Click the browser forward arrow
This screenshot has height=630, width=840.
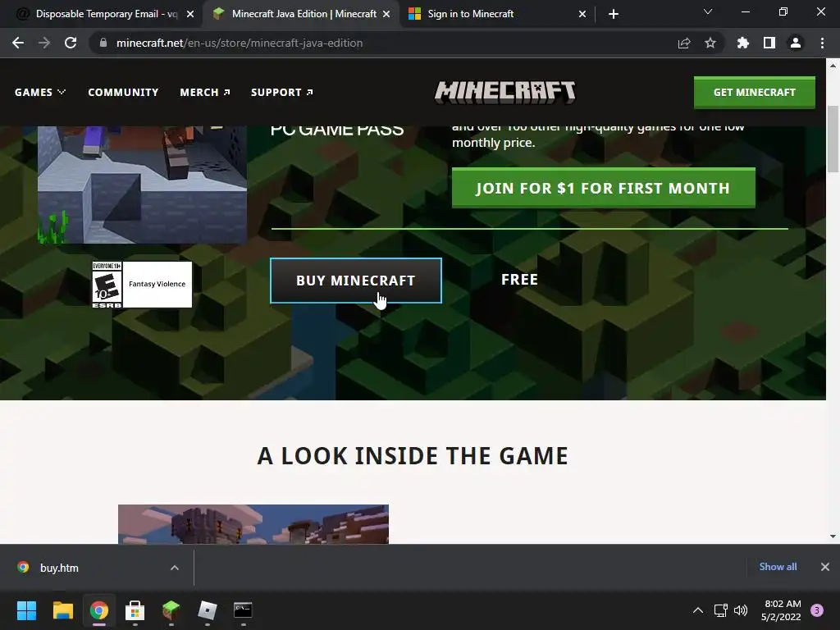tap(44, 43)
